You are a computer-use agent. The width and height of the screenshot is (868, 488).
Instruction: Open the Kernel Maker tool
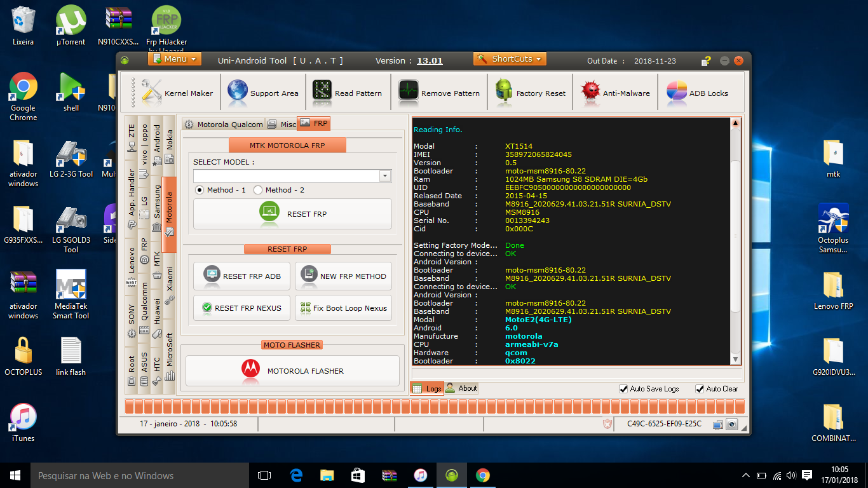tap(177, 93)
